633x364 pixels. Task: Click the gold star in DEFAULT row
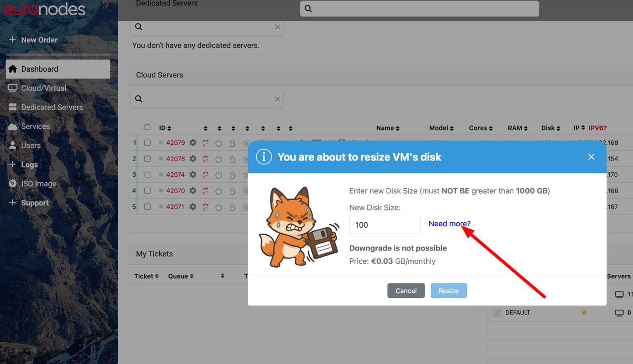click(x=584, y=313)
